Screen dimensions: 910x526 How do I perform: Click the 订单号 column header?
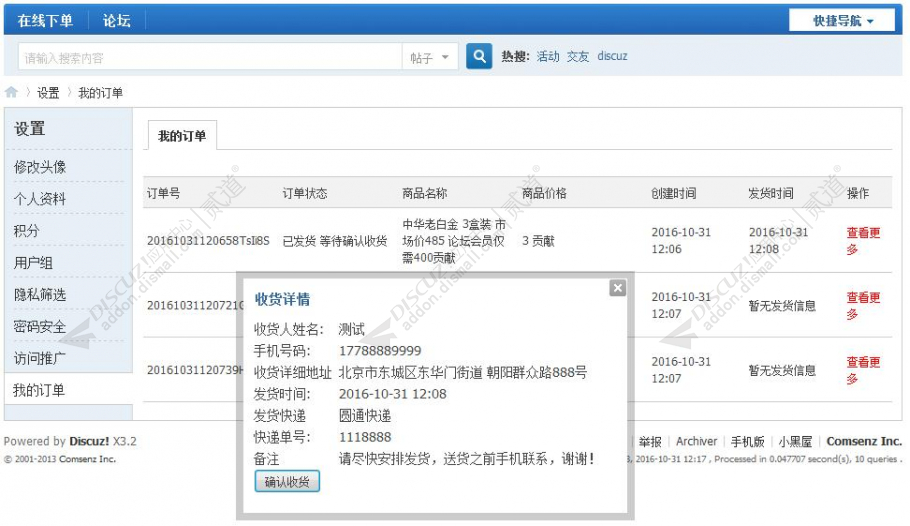(163, 193)
